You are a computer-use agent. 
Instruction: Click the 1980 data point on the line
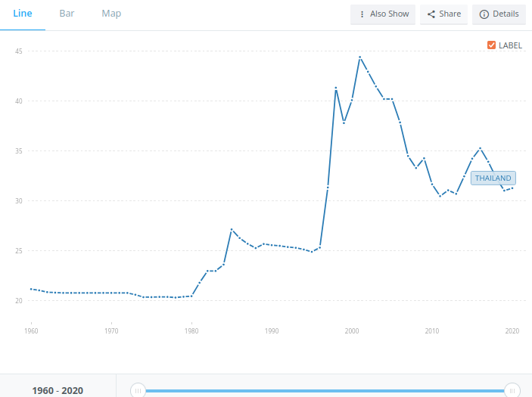pos(191,296)
